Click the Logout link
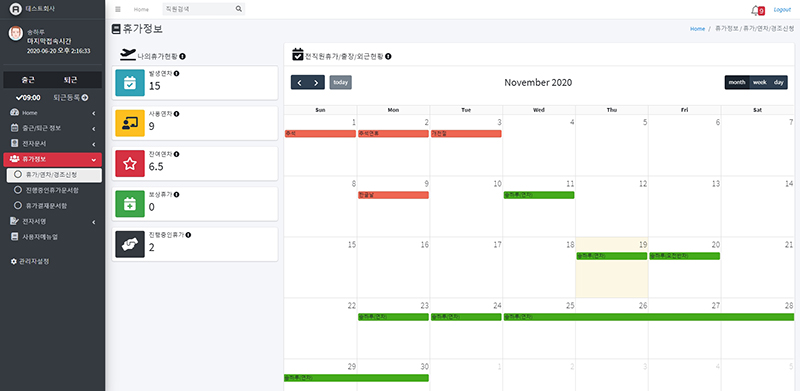The image size is (800, 391). (x=782, y=10)
